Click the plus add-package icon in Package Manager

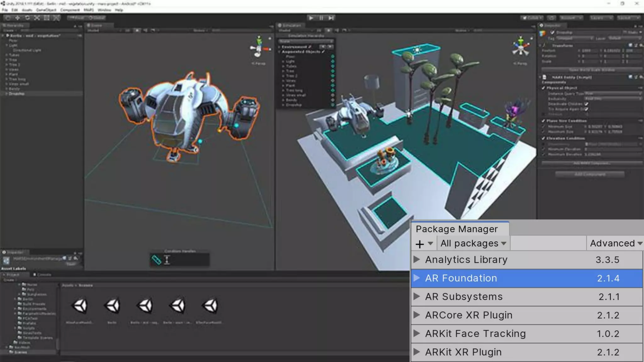coord(420,244)
